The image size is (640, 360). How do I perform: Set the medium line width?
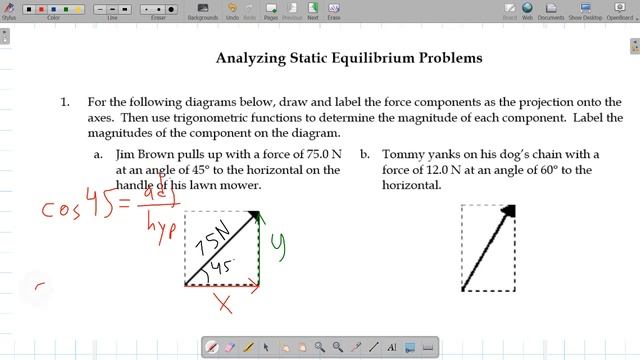[113, 9]
